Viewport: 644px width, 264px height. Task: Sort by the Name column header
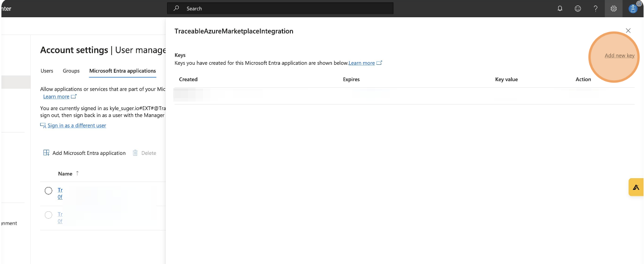pos(65,174)
